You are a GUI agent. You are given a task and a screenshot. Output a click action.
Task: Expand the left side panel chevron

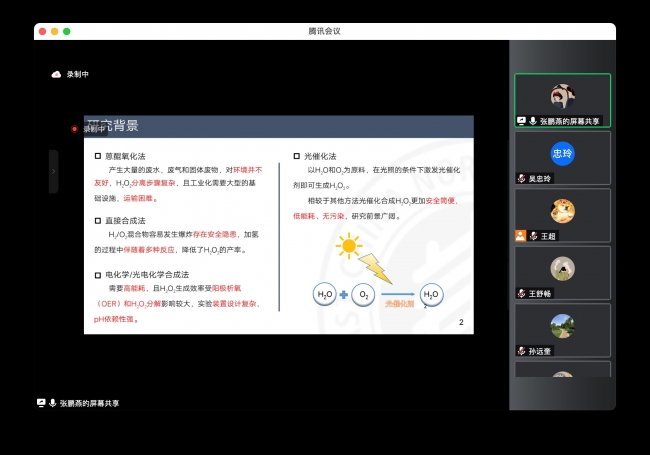[54, 171]
